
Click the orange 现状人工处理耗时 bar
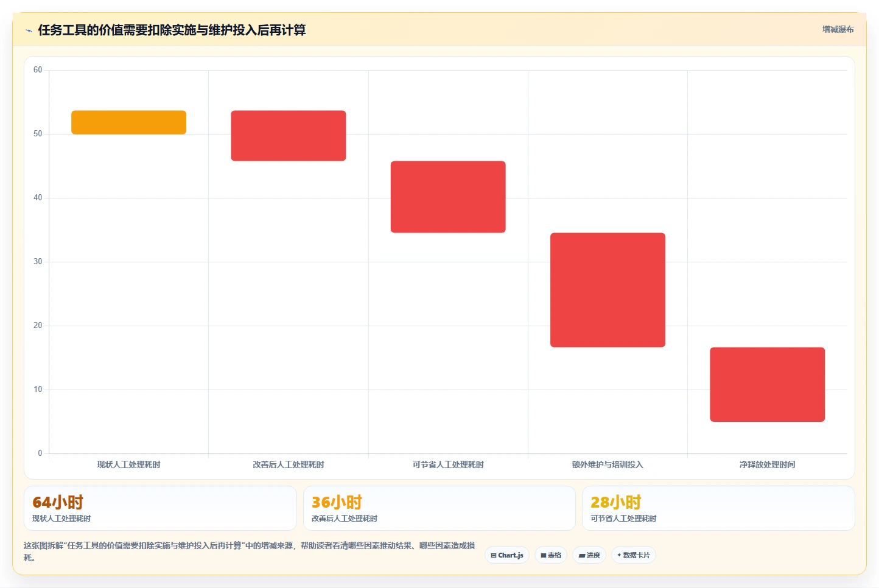point(128,122)
